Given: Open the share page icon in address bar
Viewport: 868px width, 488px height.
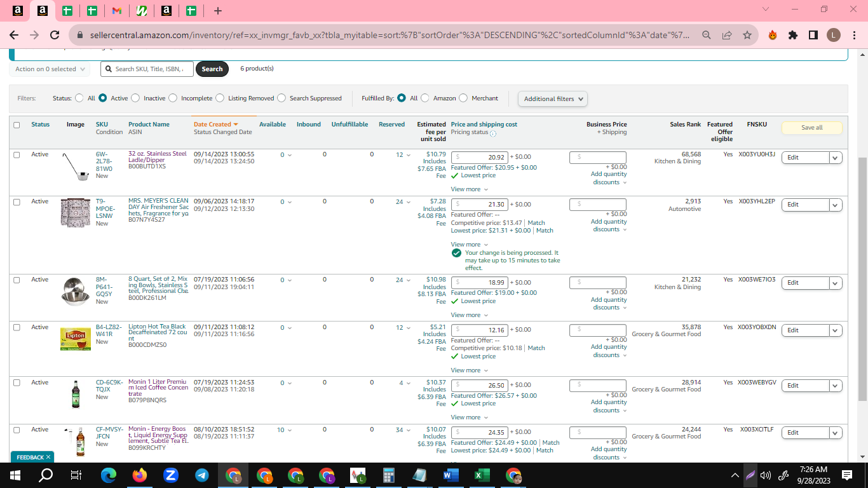Looking at the screenshot, I should click(x=727, y=36).
